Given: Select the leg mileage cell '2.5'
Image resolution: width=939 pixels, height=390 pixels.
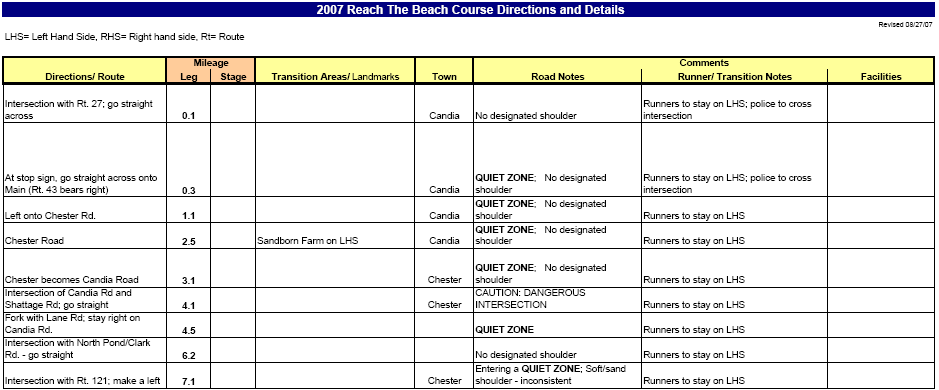Looking at the screenshot, I should point(189,235).
